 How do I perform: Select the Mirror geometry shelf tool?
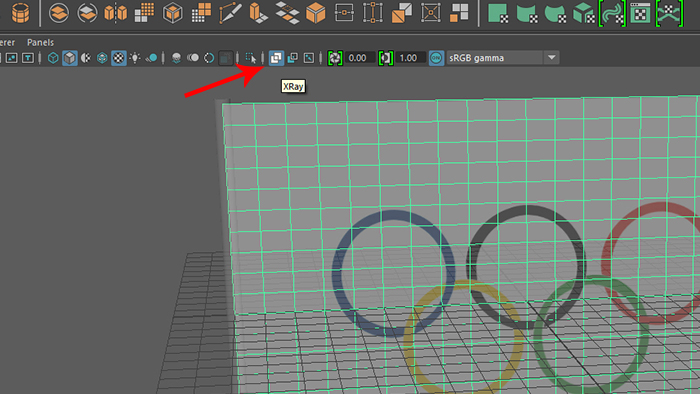click(x=116, y=13)
